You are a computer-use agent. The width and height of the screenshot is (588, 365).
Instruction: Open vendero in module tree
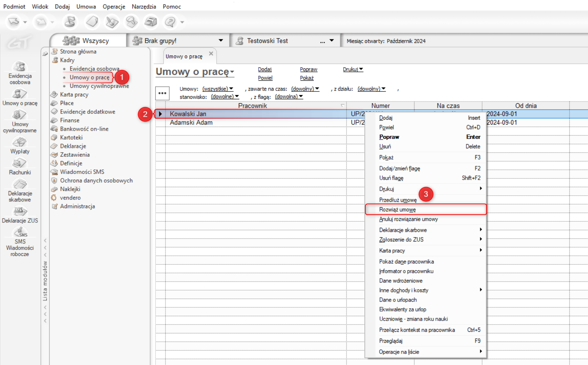[x=70, y=198]
